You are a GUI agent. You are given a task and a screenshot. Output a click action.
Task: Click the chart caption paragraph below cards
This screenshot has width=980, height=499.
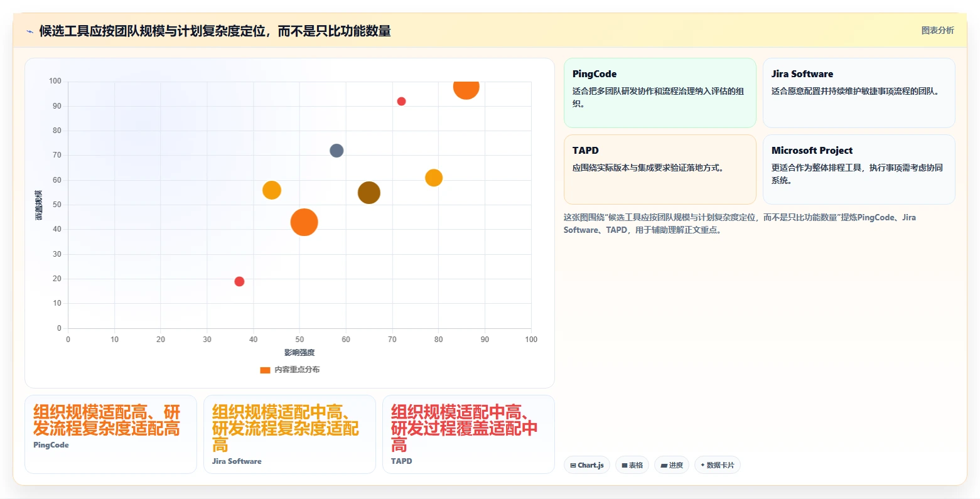click(x=740, y=223)
